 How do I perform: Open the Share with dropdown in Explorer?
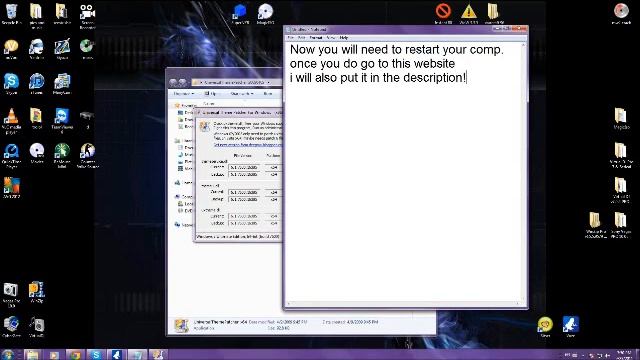point(242,94)
